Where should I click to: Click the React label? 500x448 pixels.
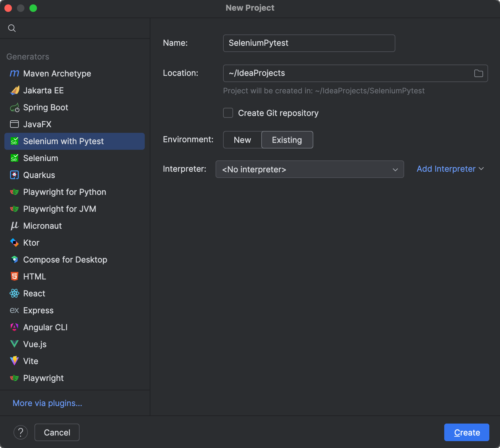(x=34, y=294)
